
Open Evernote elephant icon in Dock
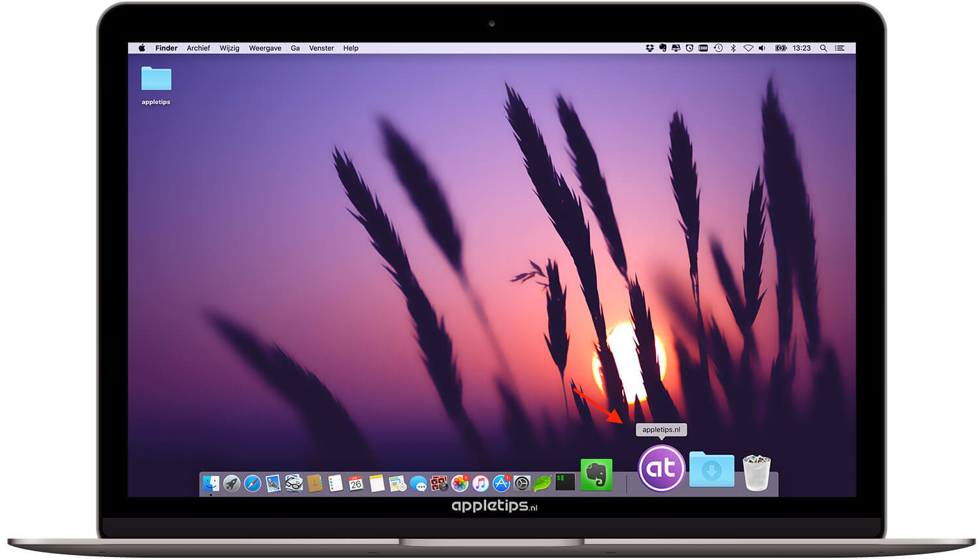pyautogui.click(x=596, y=475)
